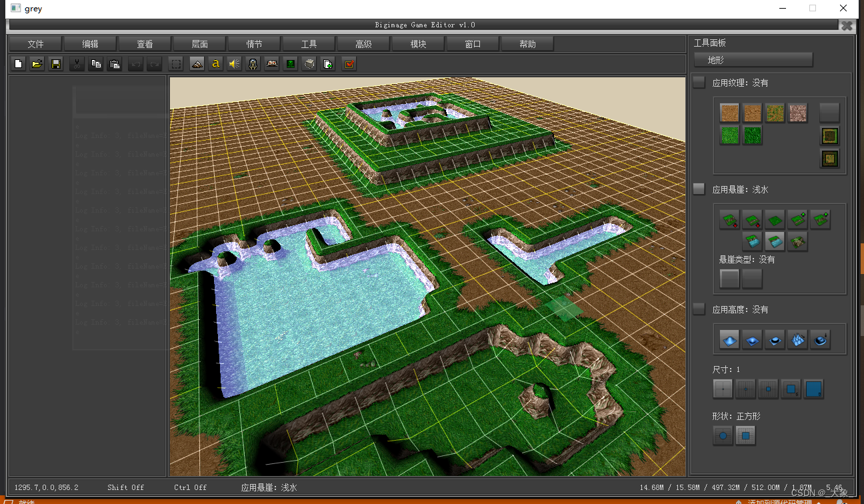Open the 情节 menu

(x=254, y=44)
